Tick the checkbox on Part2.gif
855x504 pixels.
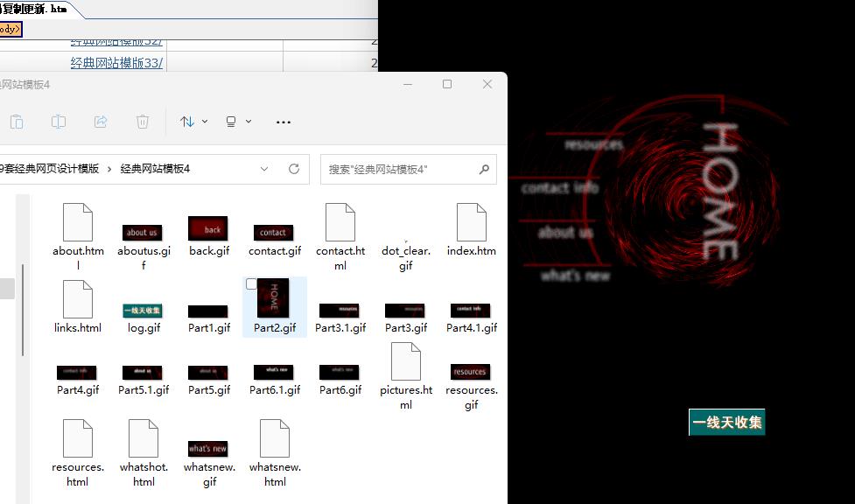251,283
